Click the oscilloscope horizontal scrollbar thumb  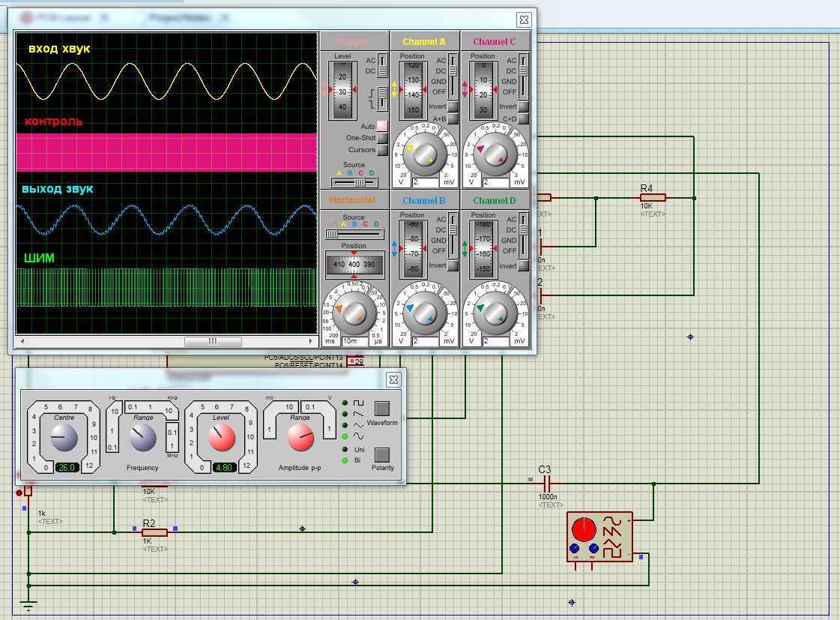pos(212,341)
